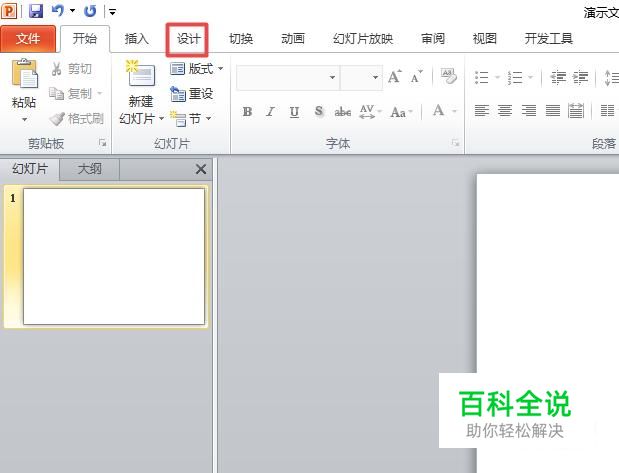This screenshot has width=619, height=473.
Task: Open the 版式 layout dropdown
Action: 197,69
